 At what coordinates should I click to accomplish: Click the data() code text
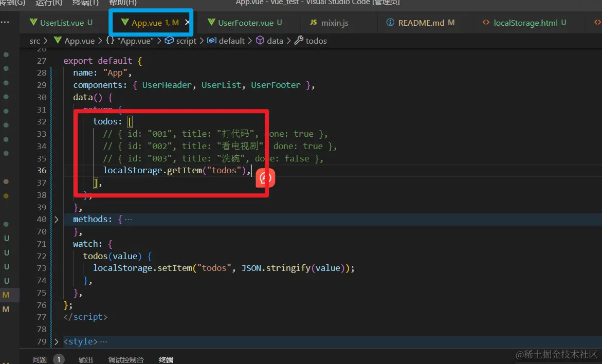(87, 97)
